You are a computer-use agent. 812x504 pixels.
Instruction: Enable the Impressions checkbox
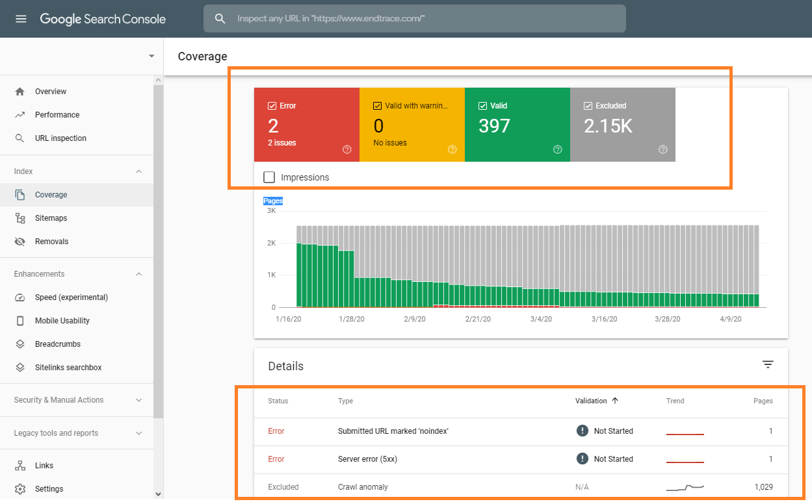tap(269, 177)
